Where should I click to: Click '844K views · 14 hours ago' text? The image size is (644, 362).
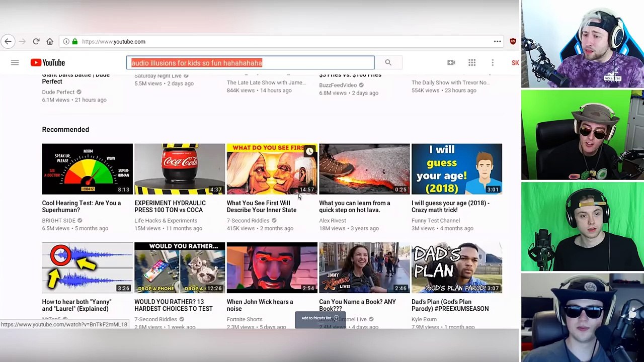259,90
